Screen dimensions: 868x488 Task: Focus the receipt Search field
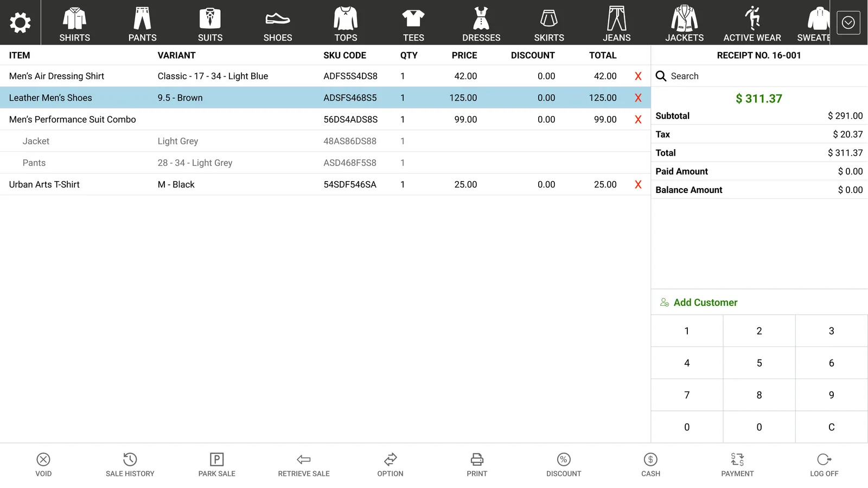[x=759, y=76]
